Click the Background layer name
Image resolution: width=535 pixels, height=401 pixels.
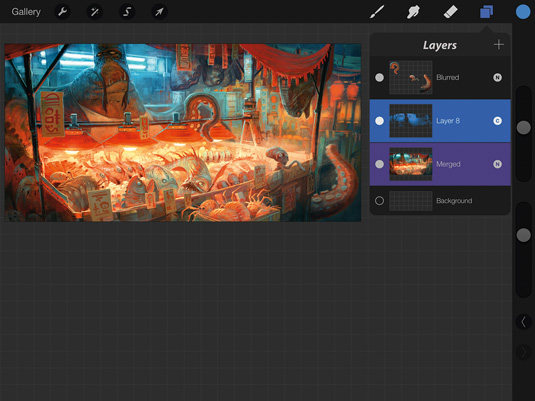pyautogui.click(x=454, y=201)
